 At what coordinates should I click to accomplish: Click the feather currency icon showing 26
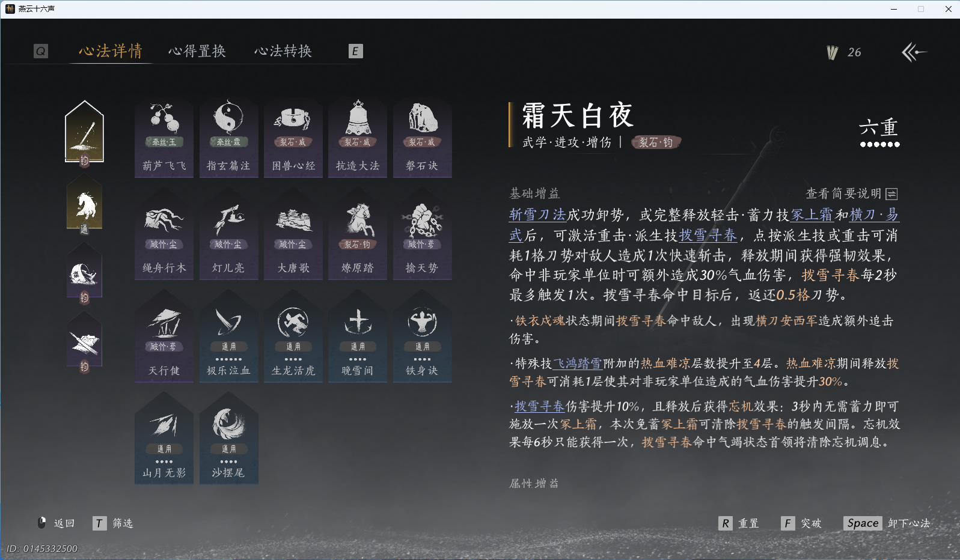[833, 53]
